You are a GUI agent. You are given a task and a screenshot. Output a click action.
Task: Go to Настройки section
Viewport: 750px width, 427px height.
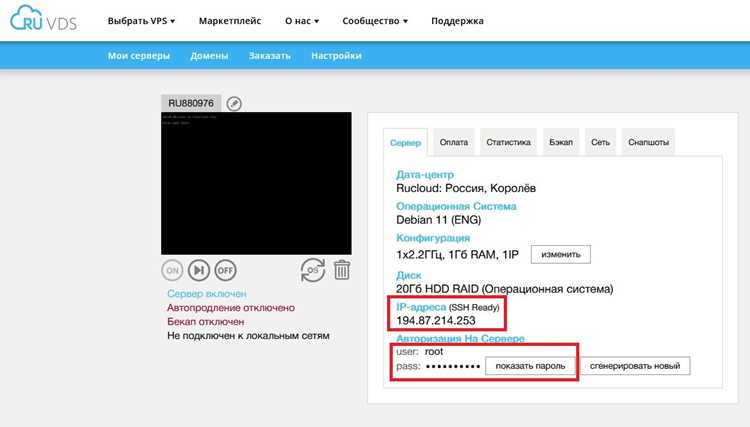point(336,56)
